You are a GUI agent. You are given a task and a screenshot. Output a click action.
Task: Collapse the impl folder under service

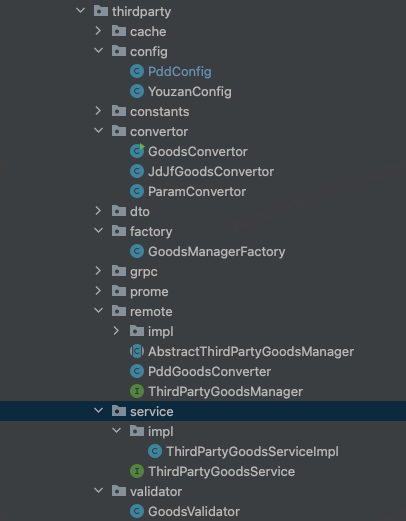116,431
